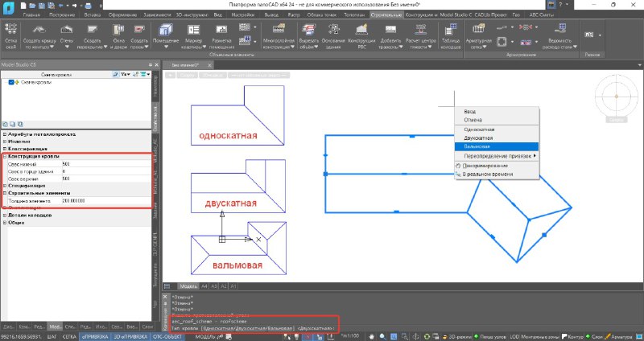The height and width of the screenshot is (341, 644).
Task: Expand the Спецификация property section
Action: tap(5, 186)
